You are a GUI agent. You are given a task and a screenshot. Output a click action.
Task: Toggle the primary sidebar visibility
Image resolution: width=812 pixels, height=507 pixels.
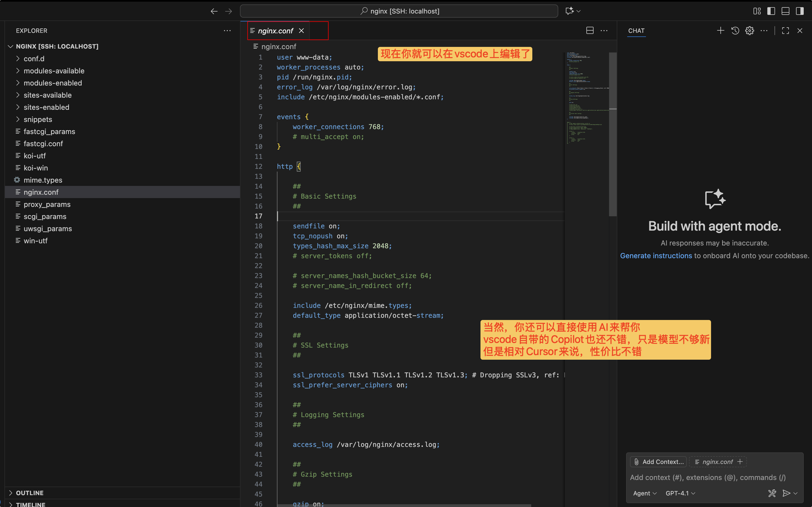[x=771, y=11]
